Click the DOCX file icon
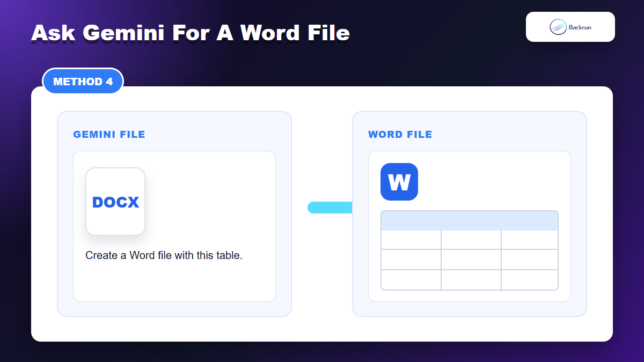The height and width of the screenshot is (362, 644). click(x=115, y=202)
